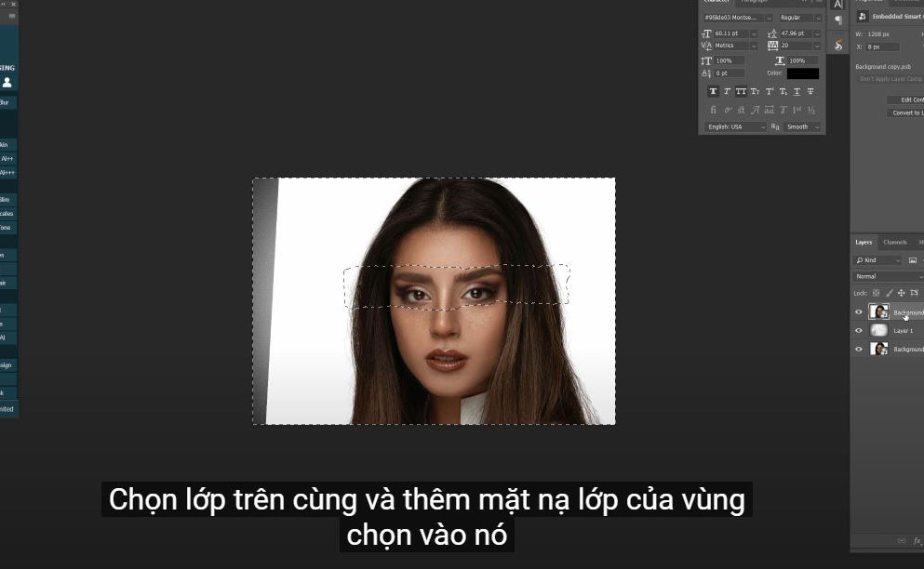Click the AI++ button in left panel

(x=7, y=158)
